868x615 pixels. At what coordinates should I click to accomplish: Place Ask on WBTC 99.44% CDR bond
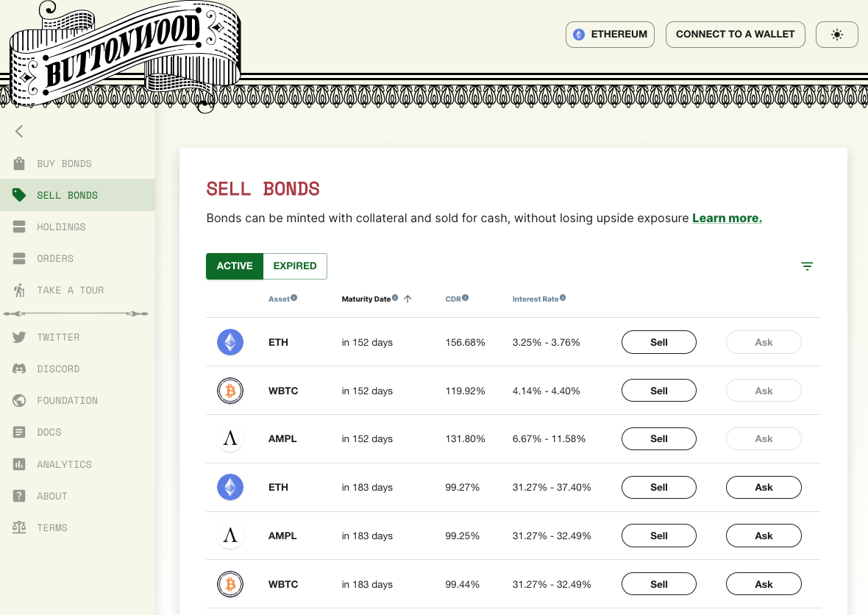tap(764, 584)
